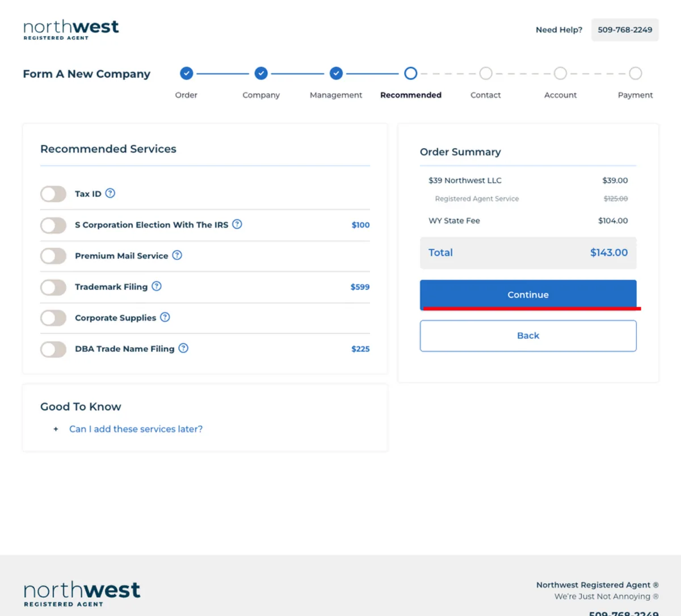681x616 pixels.
Task: Click the Continue button
Action: tap(528, 295)
